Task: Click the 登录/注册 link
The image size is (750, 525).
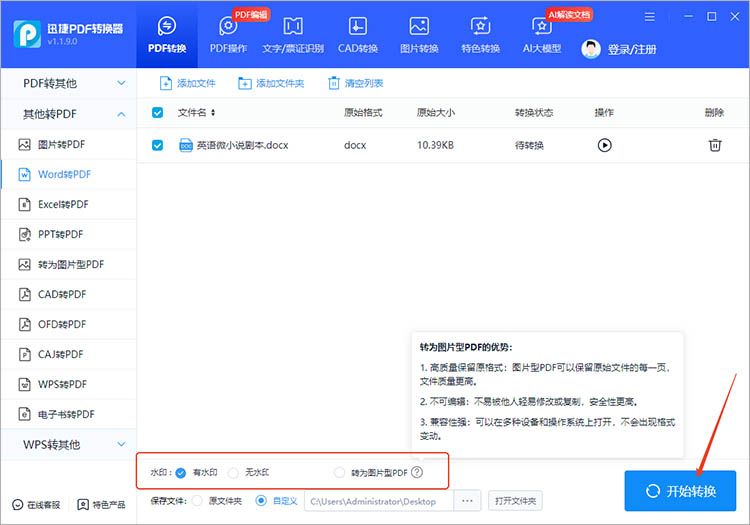Action: tap(632, 49)
